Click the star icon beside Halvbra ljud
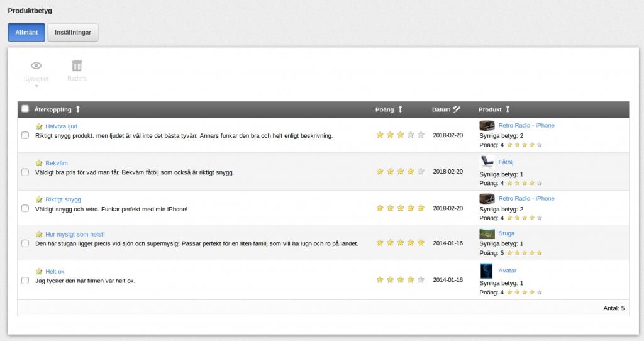 [39, 126]
